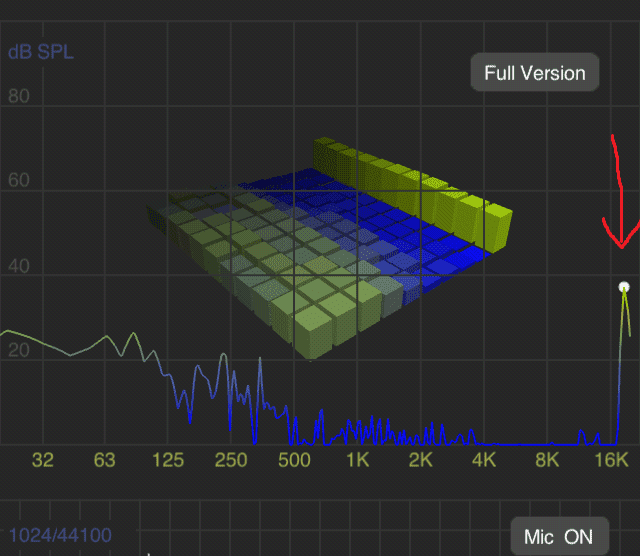
Task: Click the 1024/44100 sample rate label
Action: (x=61, y=536)
